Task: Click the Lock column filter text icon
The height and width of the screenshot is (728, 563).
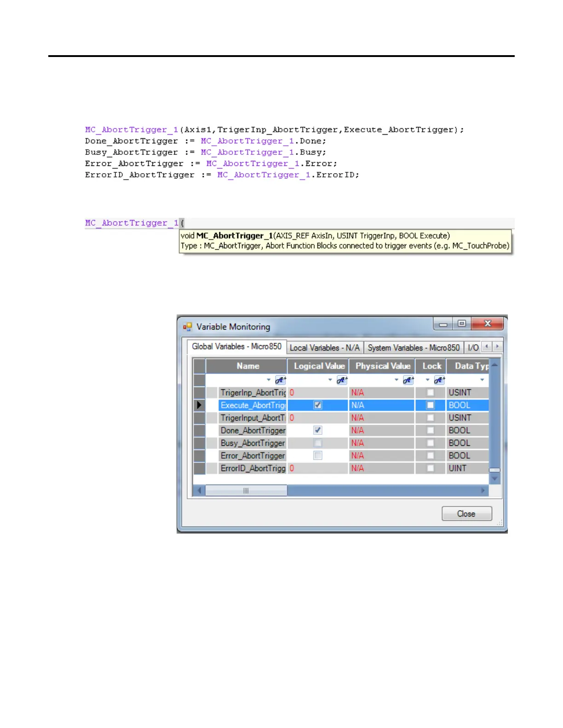Action: coord(439,380)
